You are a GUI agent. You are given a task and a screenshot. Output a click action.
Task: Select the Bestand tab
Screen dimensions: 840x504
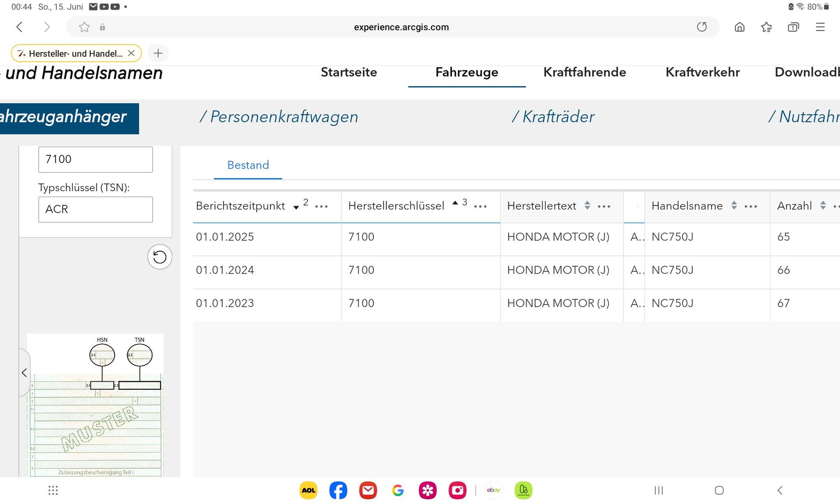click(x=248, y=165)
